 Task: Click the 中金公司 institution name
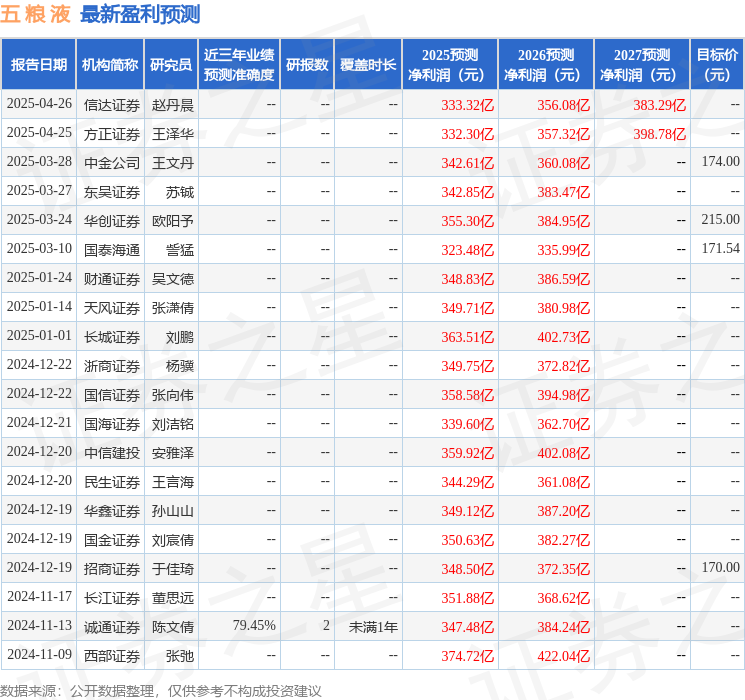click(111, 162)
